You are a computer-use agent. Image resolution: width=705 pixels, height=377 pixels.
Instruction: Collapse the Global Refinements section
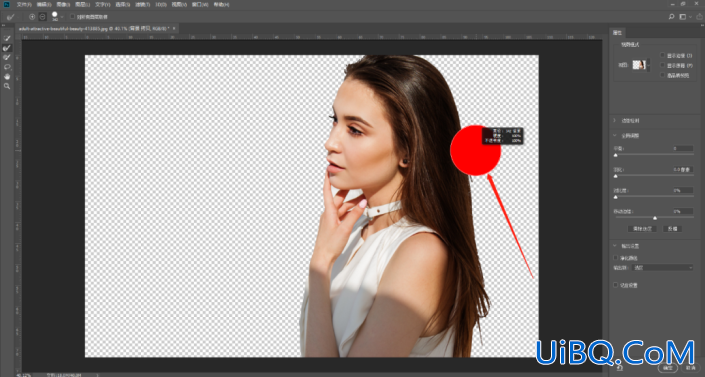615,135
